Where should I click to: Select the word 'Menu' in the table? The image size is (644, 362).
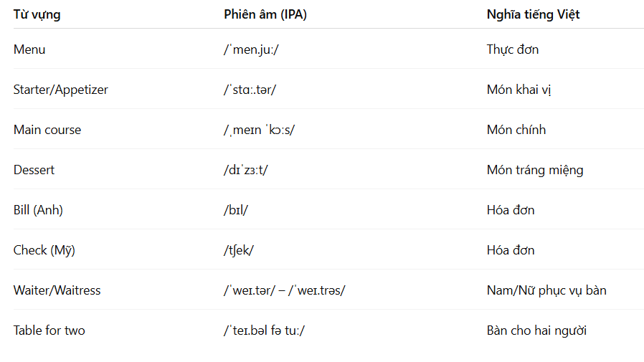coord(29,49)
